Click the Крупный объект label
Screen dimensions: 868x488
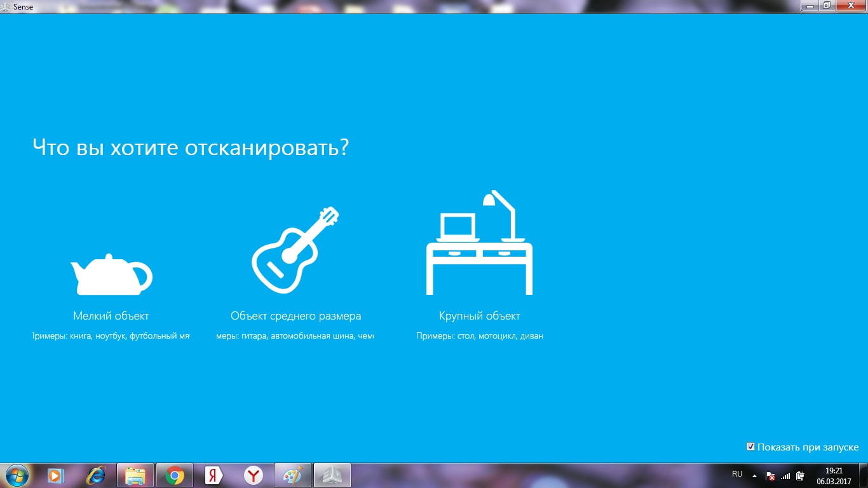pyautogui.click(x=480, y=316)
